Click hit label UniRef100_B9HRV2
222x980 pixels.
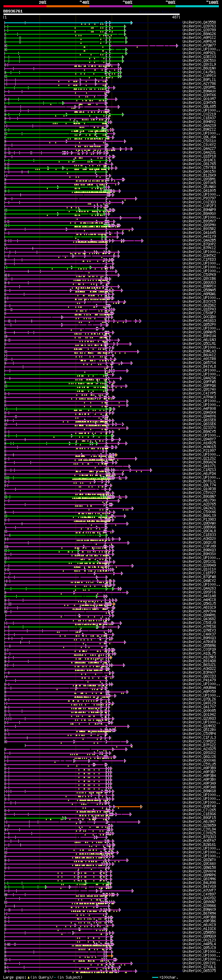click(199, 122)
